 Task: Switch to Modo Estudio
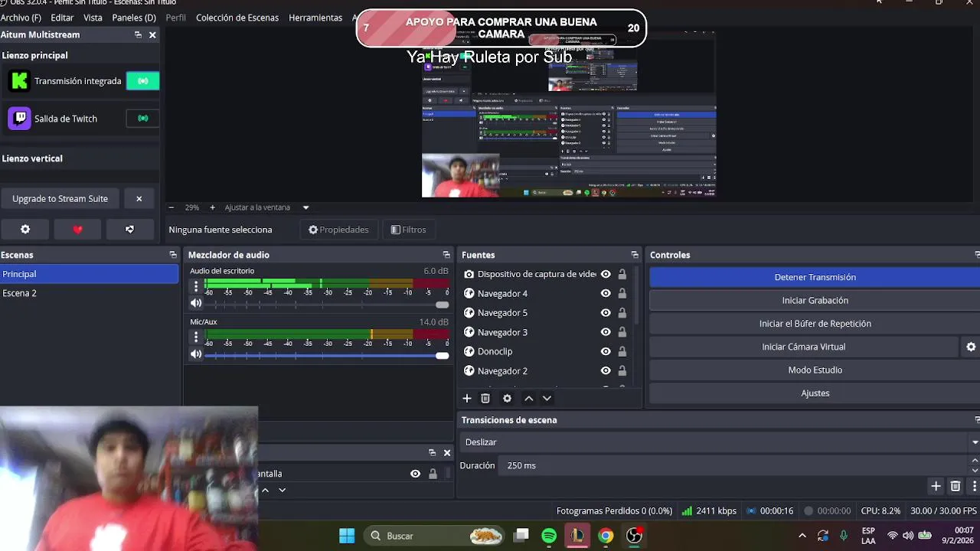point(815,370)
